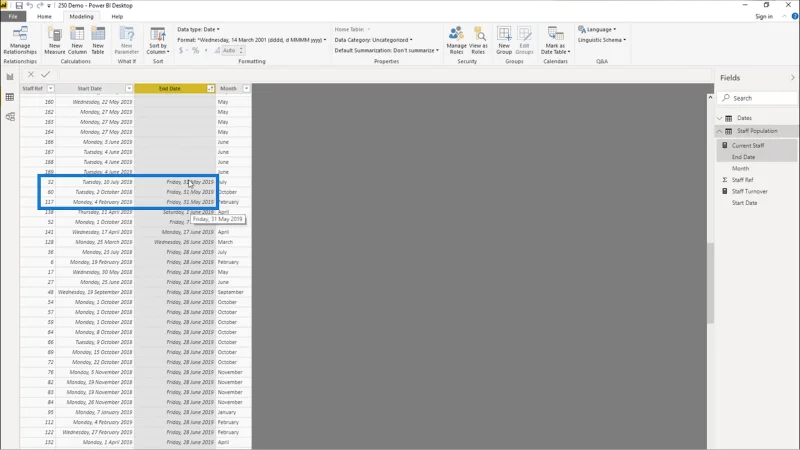Viewport: 800px width, 450px height.
Task: Open the Data Category dropdown
Action: point(373,40)
